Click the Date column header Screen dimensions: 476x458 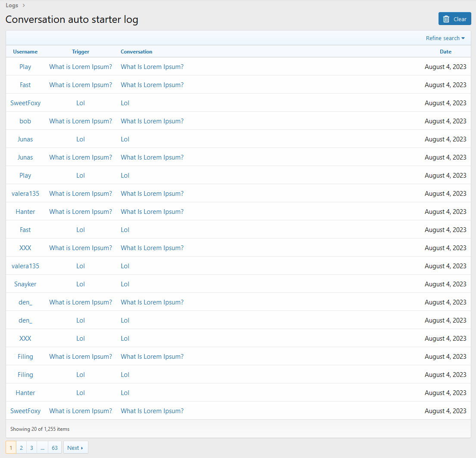pyautogui.click(x=445, y=52)
